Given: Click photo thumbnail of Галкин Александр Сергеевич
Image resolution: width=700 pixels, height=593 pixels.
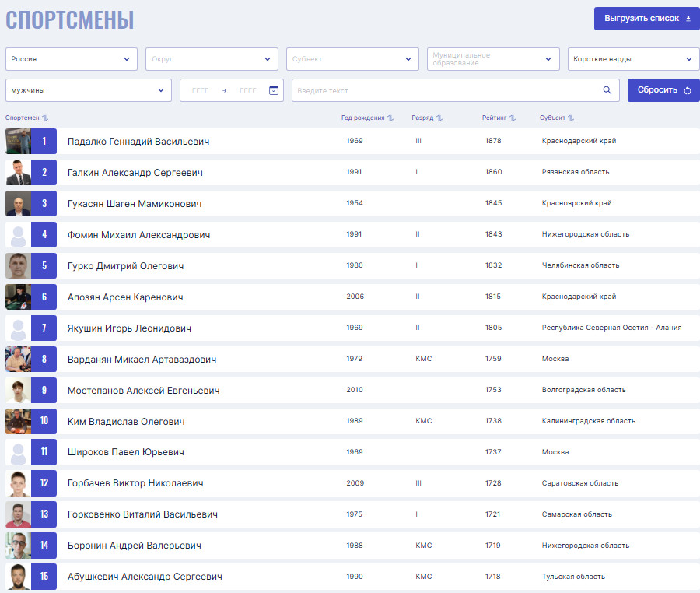Looking at the screenshot, I should (x=19, y=172).
